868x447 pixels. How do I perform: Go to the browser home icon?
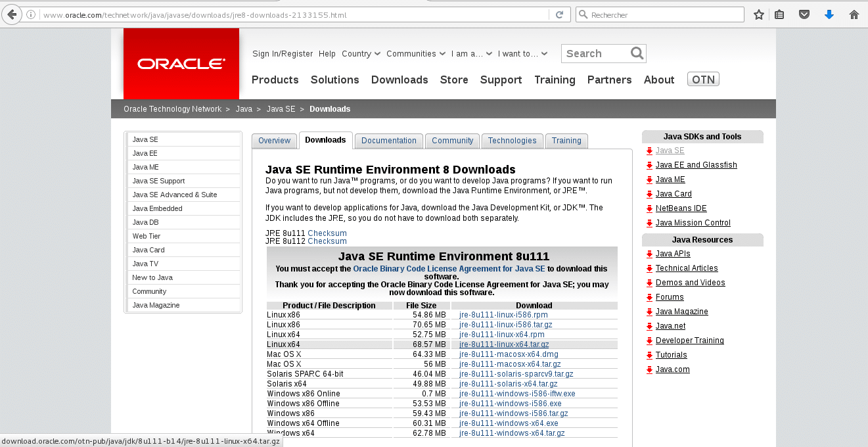click(854, 14)
